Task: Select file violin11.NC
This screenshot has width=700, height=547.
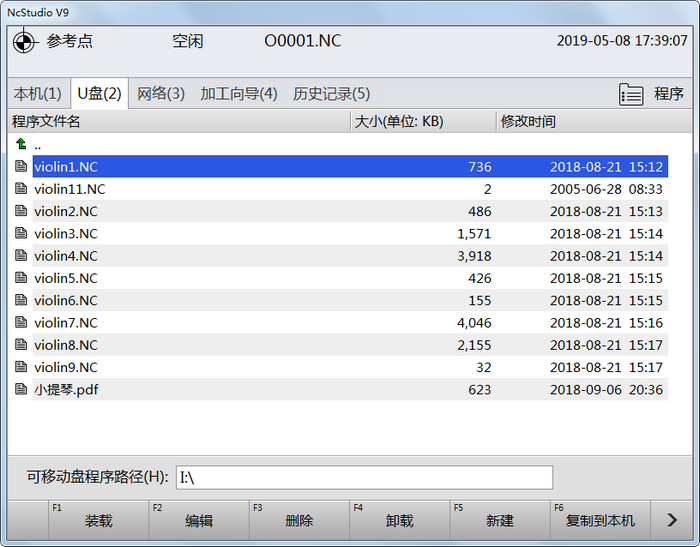Action: 350,188
